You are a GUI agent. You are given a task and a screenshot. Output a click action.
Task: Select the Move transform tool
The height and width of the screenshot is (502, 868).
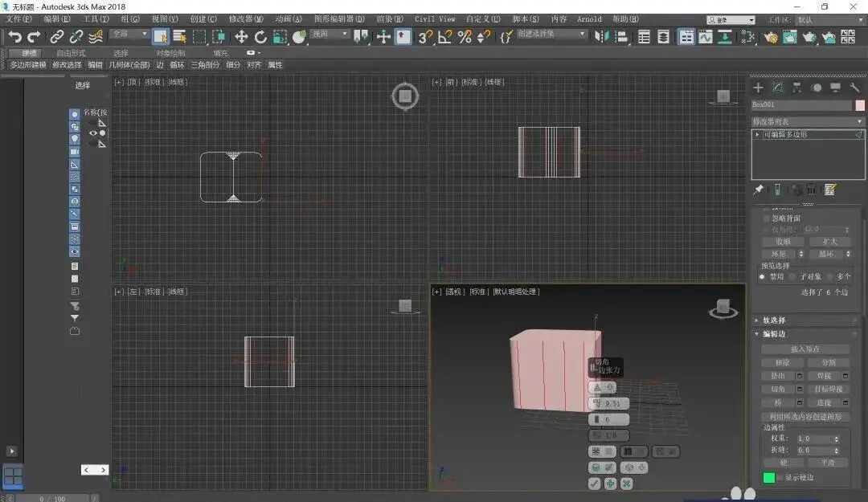coord(240,36)
